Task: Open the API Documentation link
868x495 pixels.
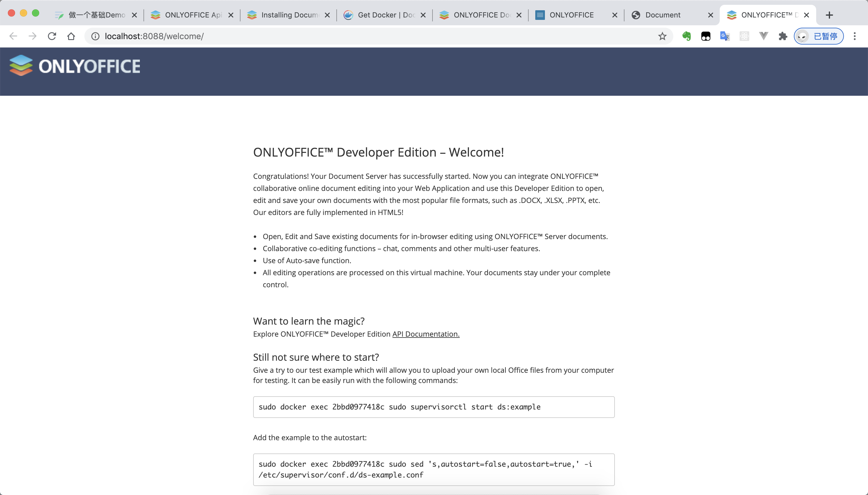Action: [x=426, y=334]
